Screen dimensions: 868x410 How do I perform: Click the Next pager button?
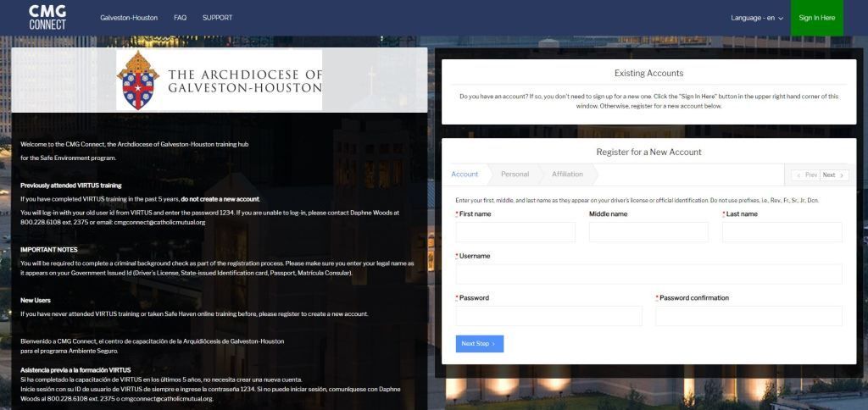[834, 175]
